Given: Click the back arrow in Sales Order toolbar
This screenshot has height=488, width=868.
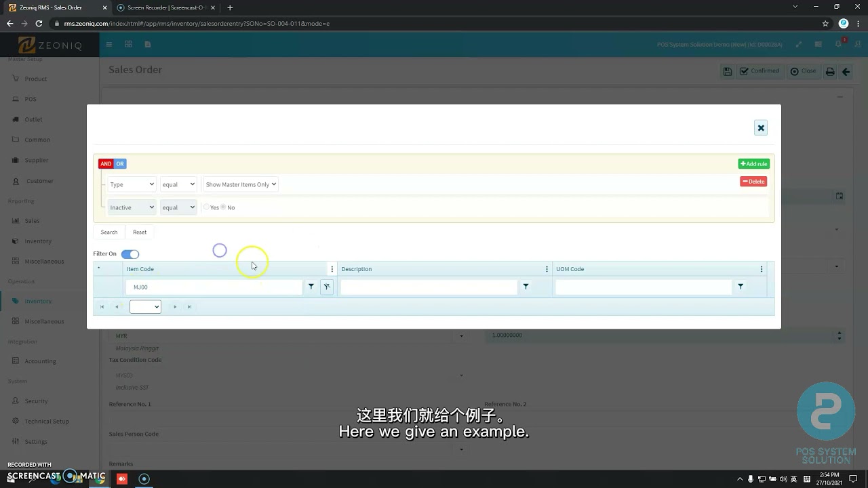Looking at the screenshot, I should pyautogui.click(x=846, y=71).
